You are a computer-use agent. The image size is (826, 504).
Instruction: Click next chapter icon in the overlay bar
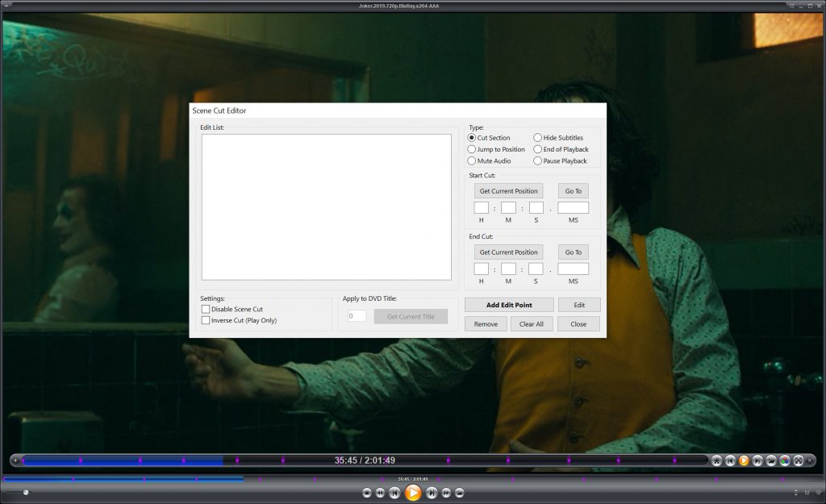757,460
